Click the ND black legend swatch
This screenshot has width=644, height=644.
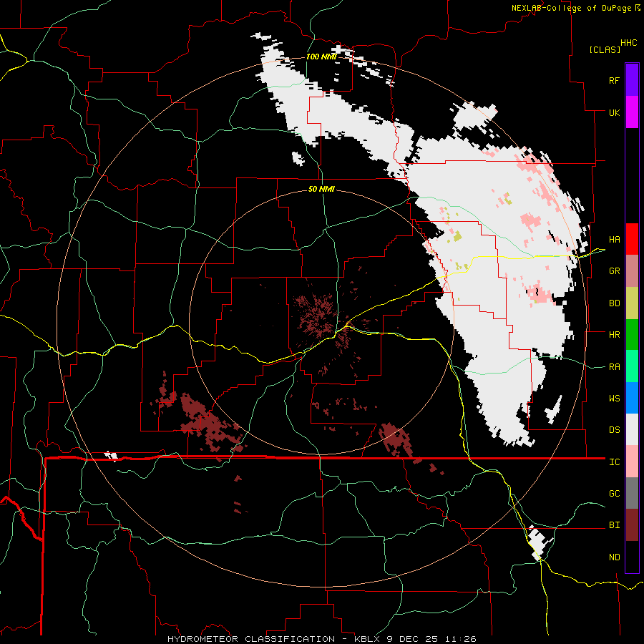632,557
